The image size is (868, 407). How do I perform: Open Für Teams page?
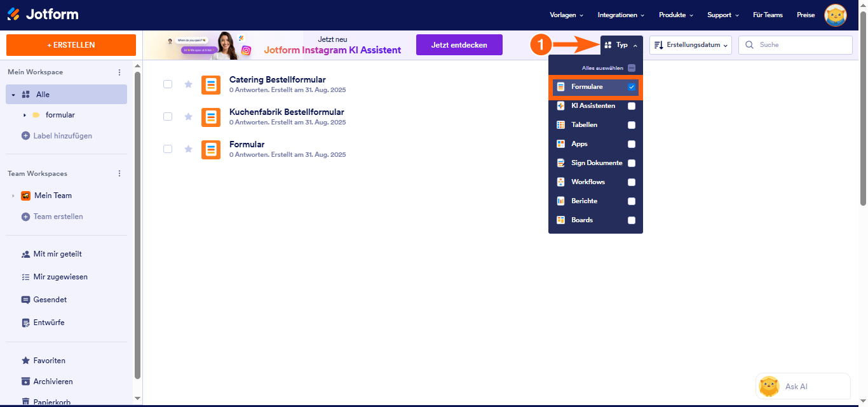coord(768,15)
